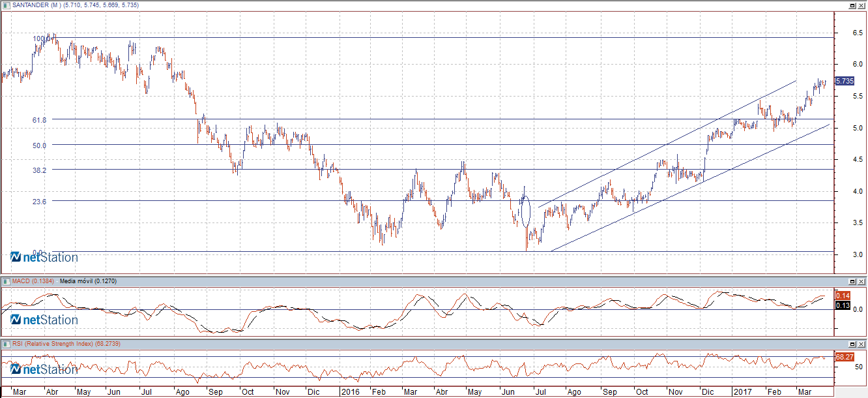
Task: Click the 2017 label on time axis
Action: tap(742, 392)
